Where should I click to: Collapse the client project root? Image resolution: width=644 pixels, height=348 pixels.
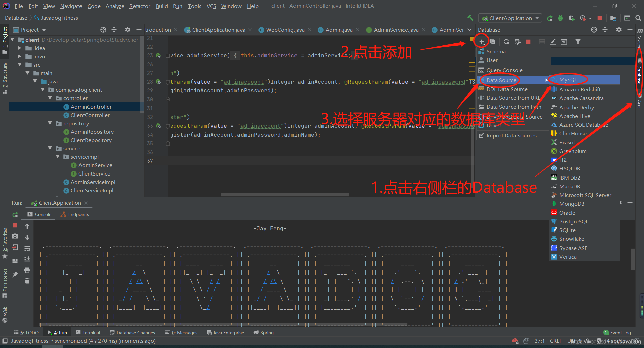point(13,40)
